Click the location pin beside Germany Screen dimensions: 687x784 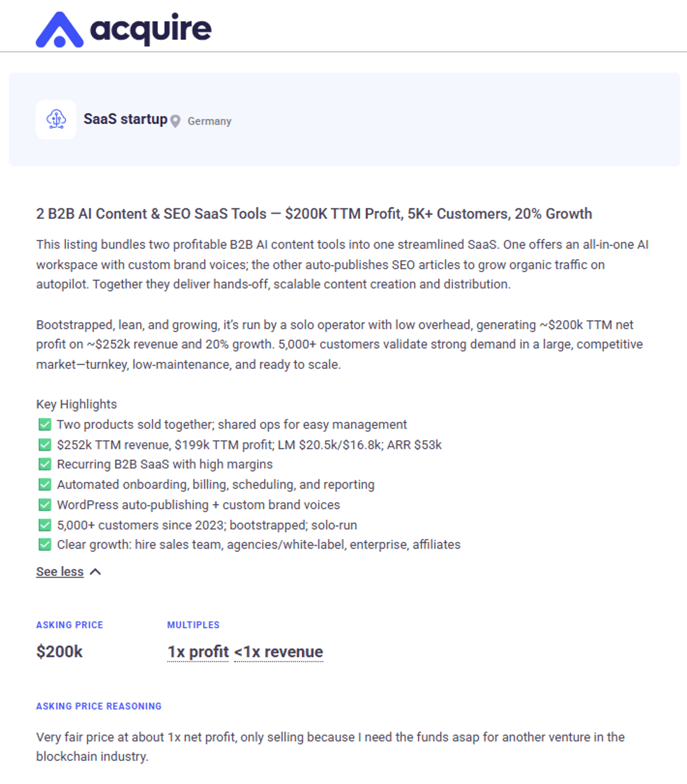tap(175, 121)
